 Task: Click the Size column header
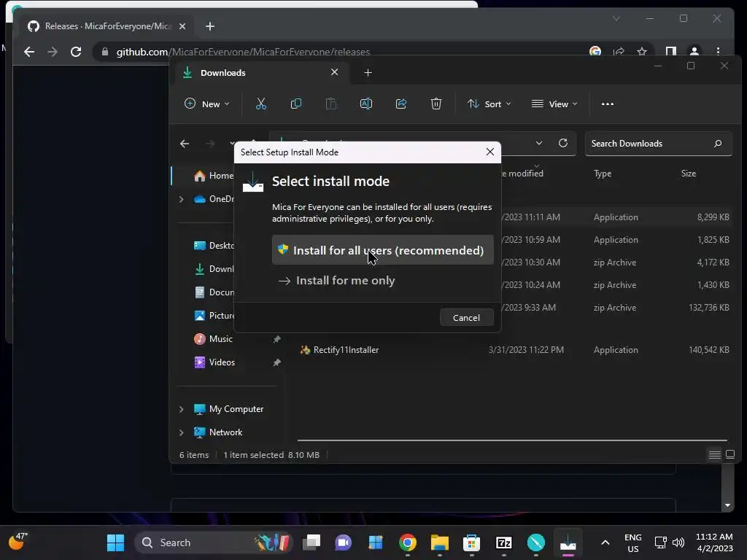point(689,174)
